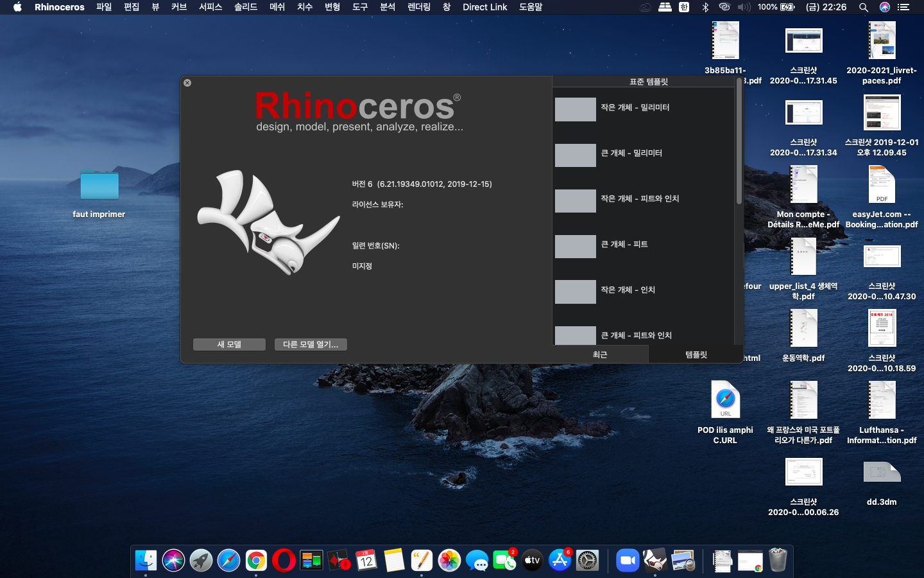The image size is (924, 578).
Task: Click the 다른 모델 열기... button
Action: click(x=311, y=345)
